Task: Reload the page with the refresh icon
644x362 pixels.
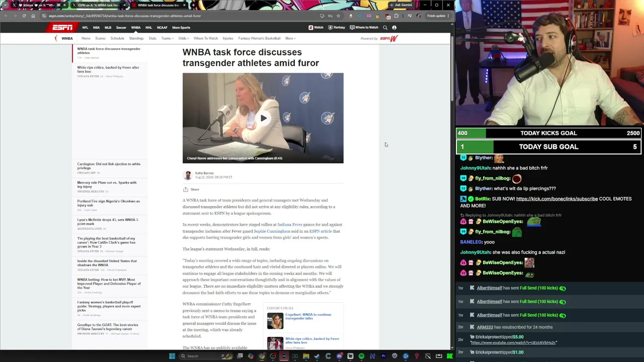Action: pos(24,16)
